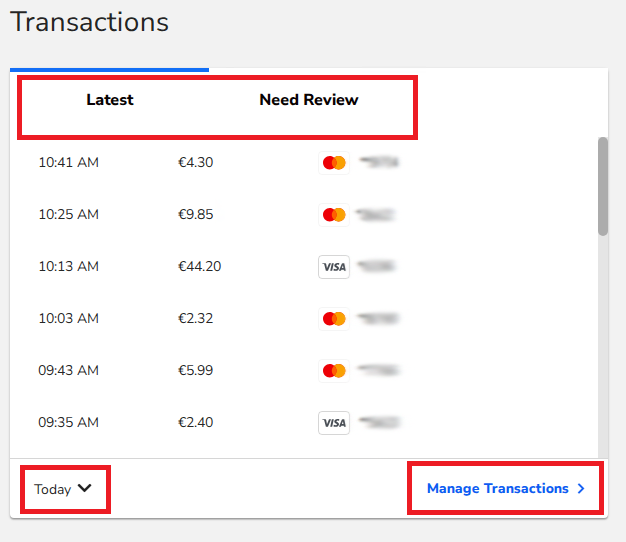
Task: Click the scrollbar thumb in transactions list
Action: pyautogui.click(x=603, y=186)
